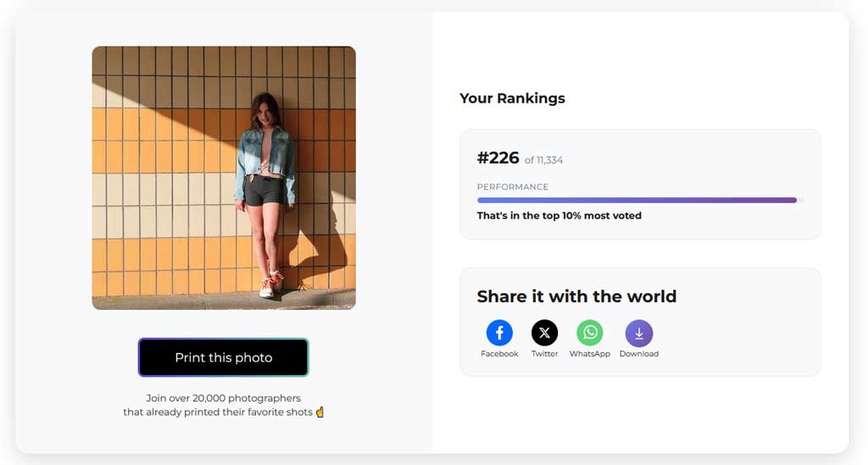Image resolution: width=868 pixels, height=465 pixels.
Task: Share the photo via the Facebook icon
Action: pyautogui.click(x=499, y=333)
